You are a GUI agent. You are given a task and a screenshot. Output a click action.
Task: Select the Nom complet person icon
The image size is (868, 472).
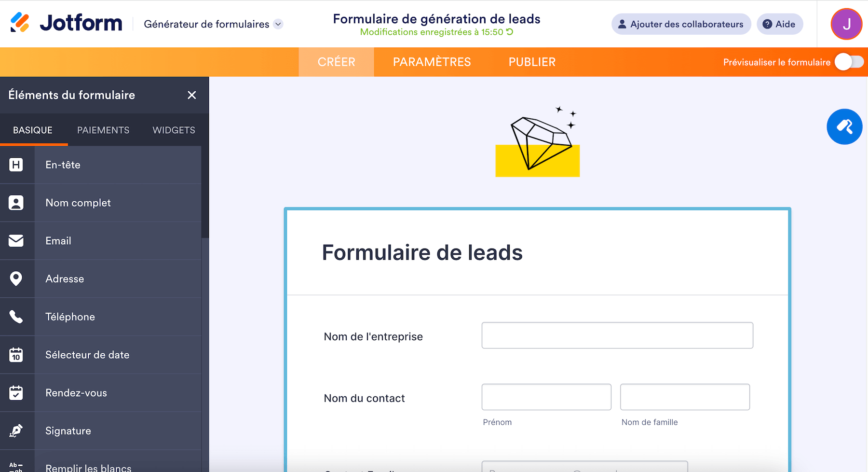pos(16,203)
